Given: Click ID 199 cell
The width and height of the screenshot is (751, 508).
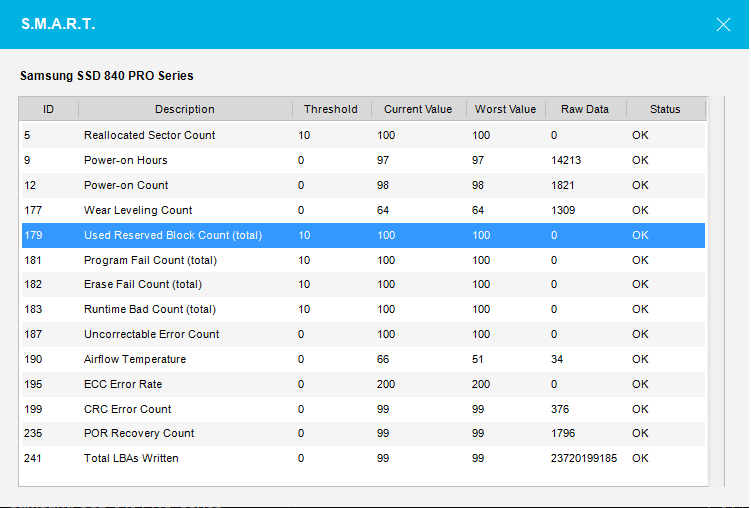Looking at the screenshot, I should pyautogui.click(x=33, y=409).
